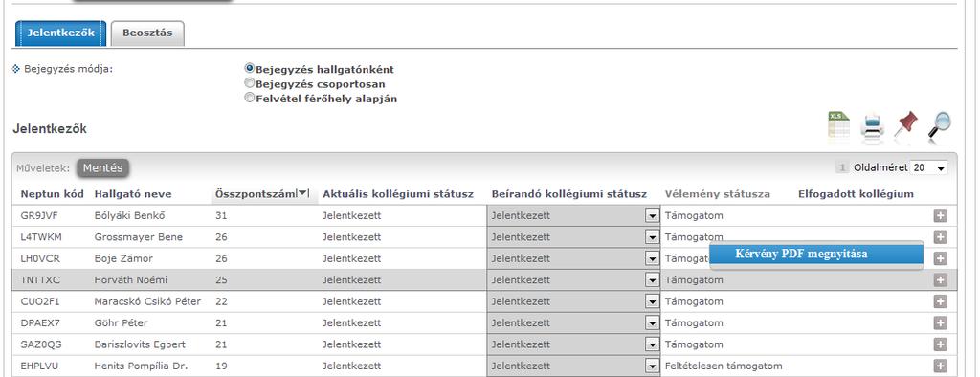Screen dimensions: 980x377
Task: Sort by Aktuális kollégiumi státusz header
Action: tap(398, 194)
